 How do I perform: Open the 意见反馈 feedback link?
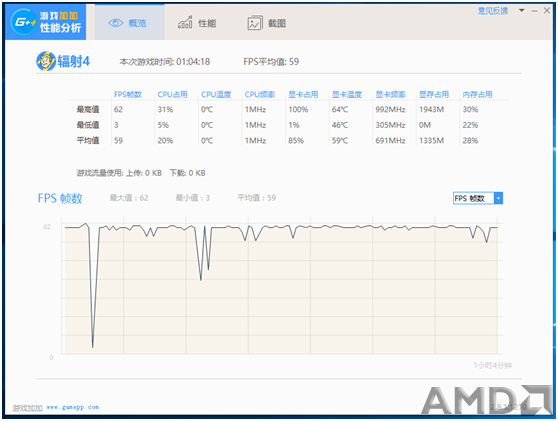(x=493, y=11)
